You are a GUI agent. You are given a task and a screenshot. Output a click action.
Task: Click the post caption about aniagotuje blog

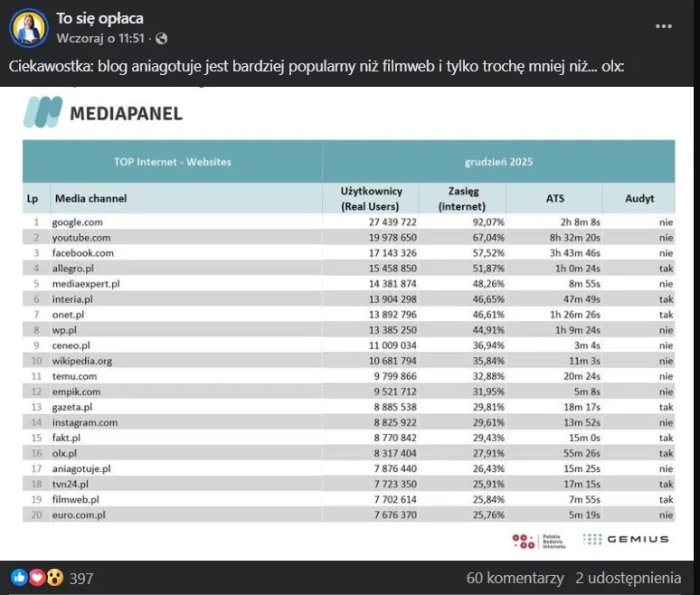coord(317,67)
